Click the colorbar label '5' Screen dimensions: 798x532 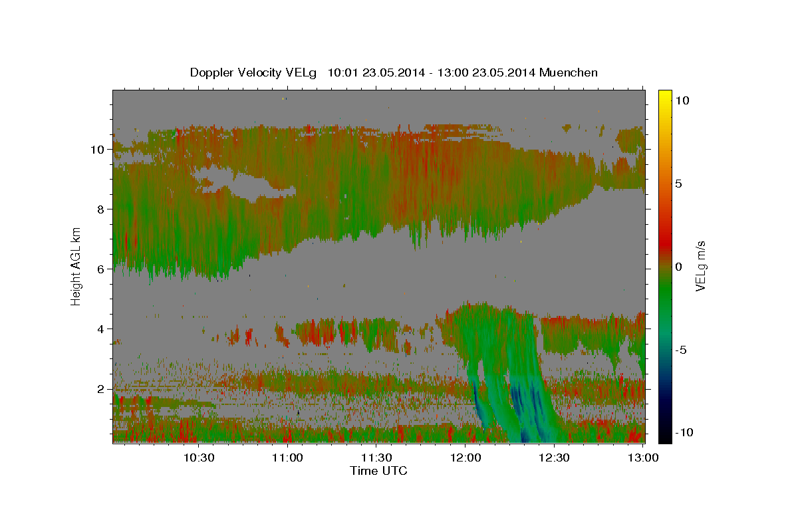click(x=679, y=184)
